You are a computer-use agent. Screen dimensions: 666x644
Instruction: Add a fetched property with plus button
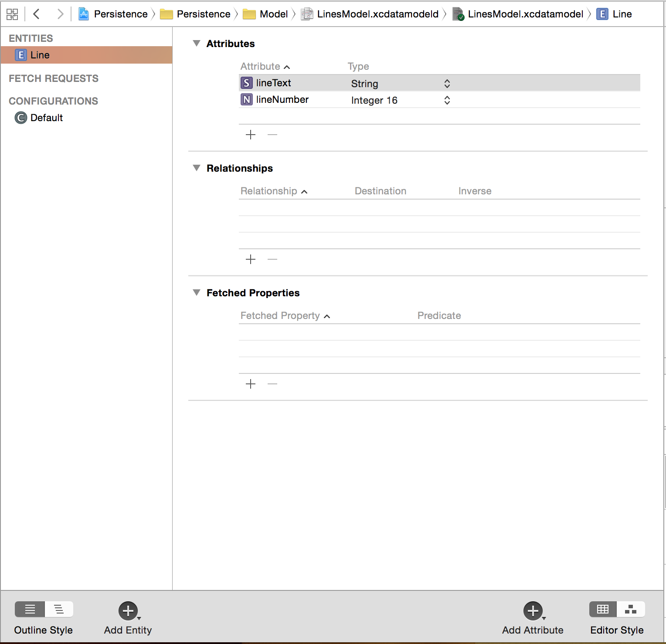(x=251, y=384)
